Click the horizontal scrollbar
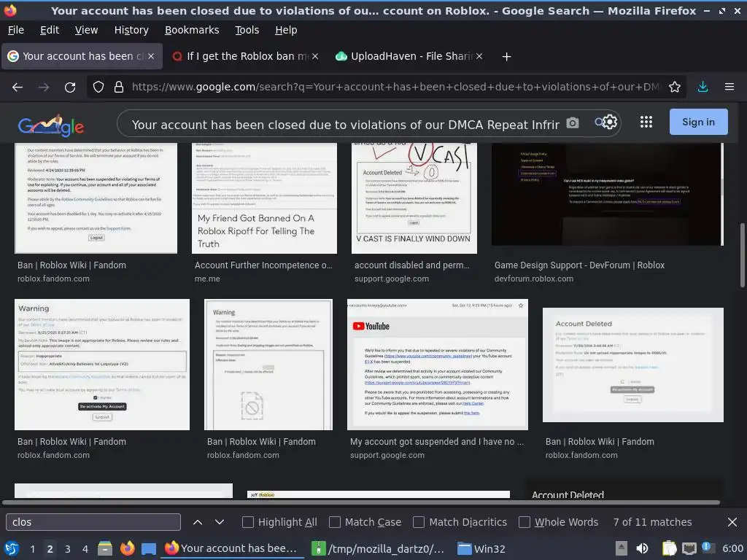 click(x=361, y=502)
